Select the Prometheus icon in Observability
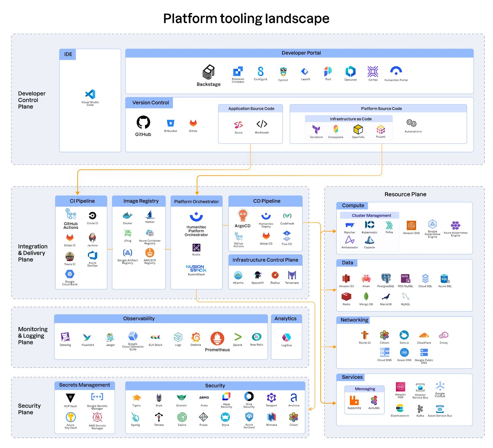Image resolution: width=493 pixels, height=448 pixels. click(217, 339)
